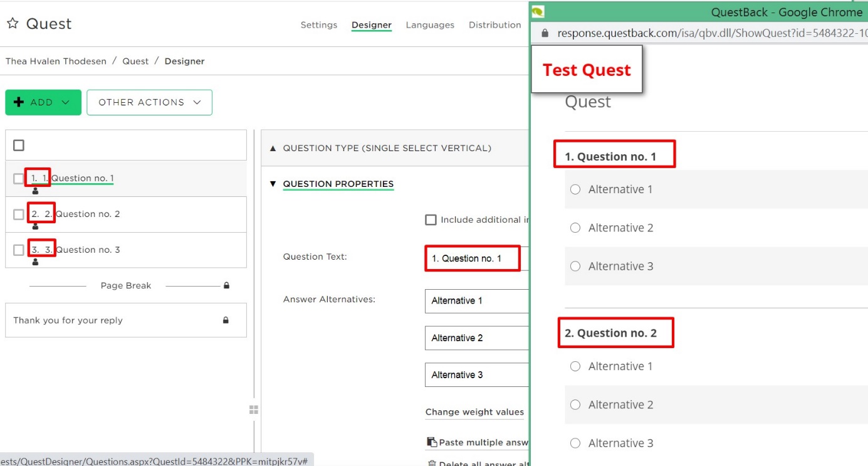Open the OTHER ACTIONS dropdown
Screen dimensions: 868x466
point(149,102)
